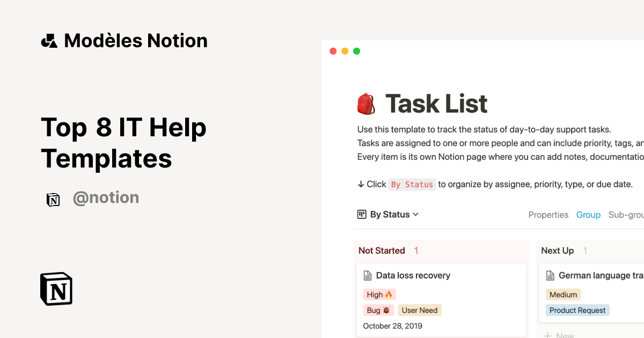Click the @notion username link
The width and height of the screenshot is (644, 338).
pyautogui.click(x=106, y=198)
